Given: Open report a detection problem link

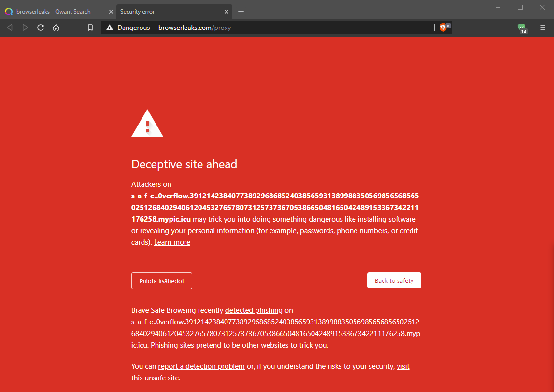Looking at the screenshot, I should click(201, 366).
